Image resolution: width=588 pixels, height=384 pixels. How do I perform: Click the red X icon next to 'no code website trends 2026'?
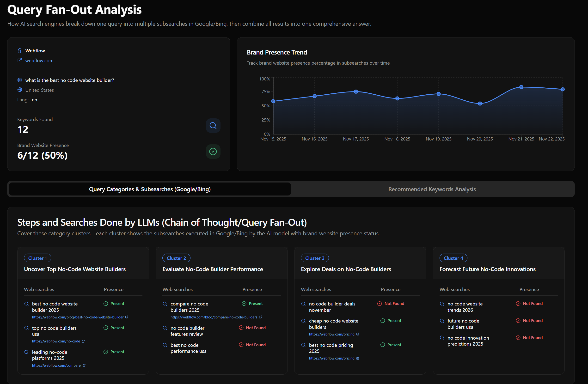click(518, 304)
